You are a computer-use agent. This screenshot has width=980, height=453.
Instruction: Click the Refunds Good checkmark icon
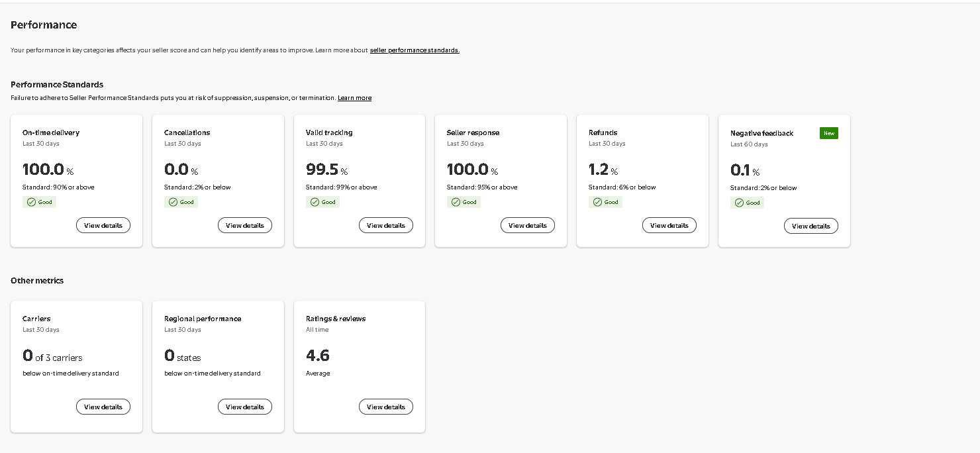[x=597, y=202]
